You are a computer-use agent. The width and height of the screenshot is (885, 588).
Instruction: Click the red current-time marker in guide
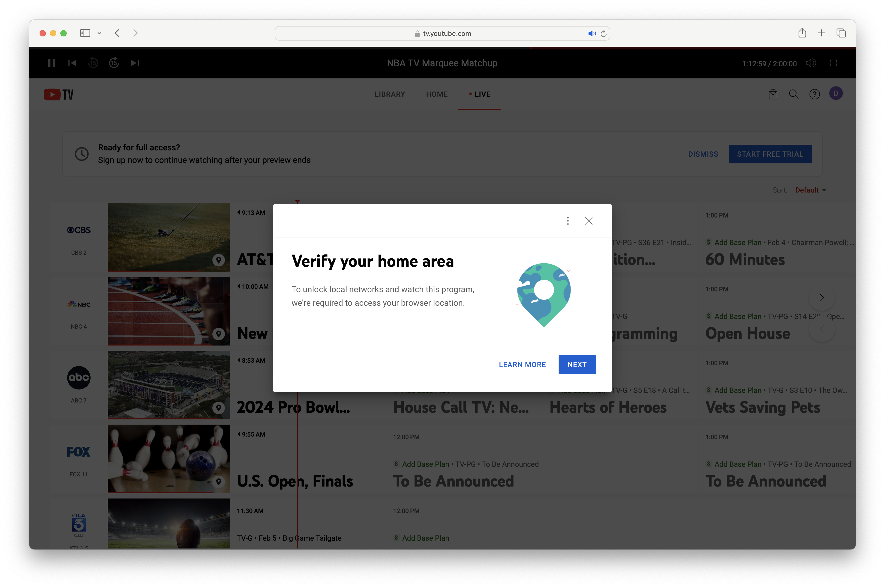[297, 202]
